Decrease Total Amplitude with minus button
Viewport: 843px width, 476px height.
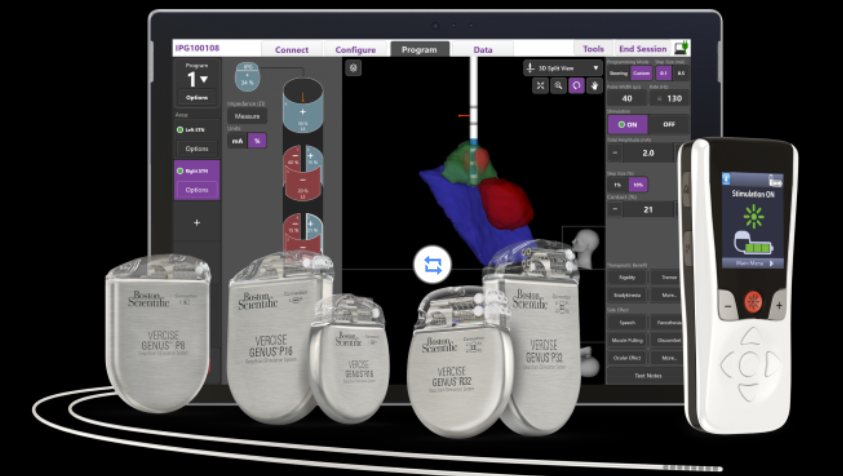pos(615,153)
